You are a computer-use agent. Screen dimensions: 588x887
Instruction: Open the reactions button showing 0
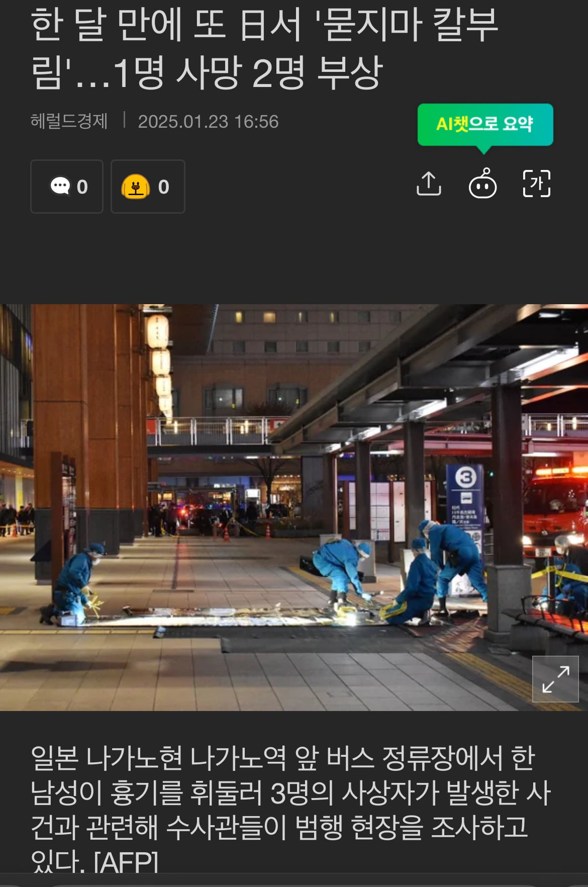point(148,187)
